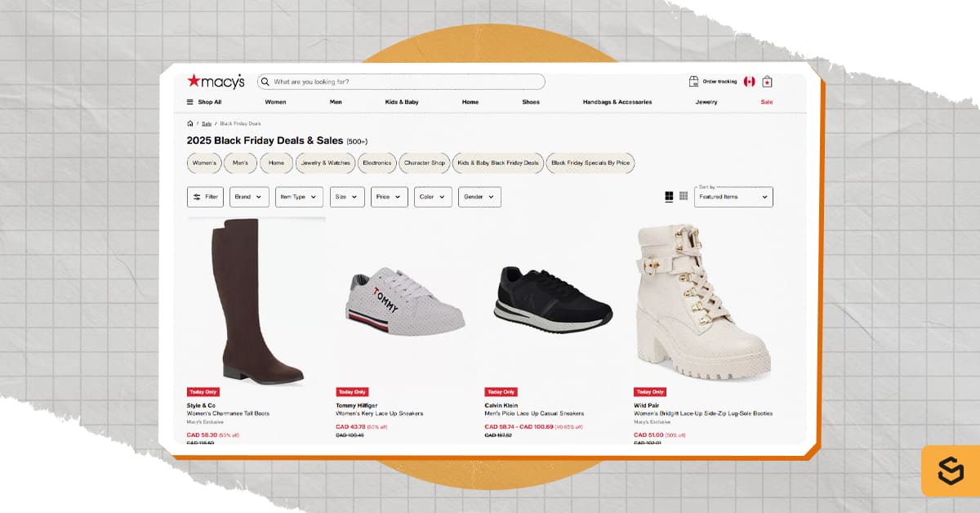Open the Shoes menu
Image resolution: width=980 pixels, height=513 pixels.
[531, 102]
